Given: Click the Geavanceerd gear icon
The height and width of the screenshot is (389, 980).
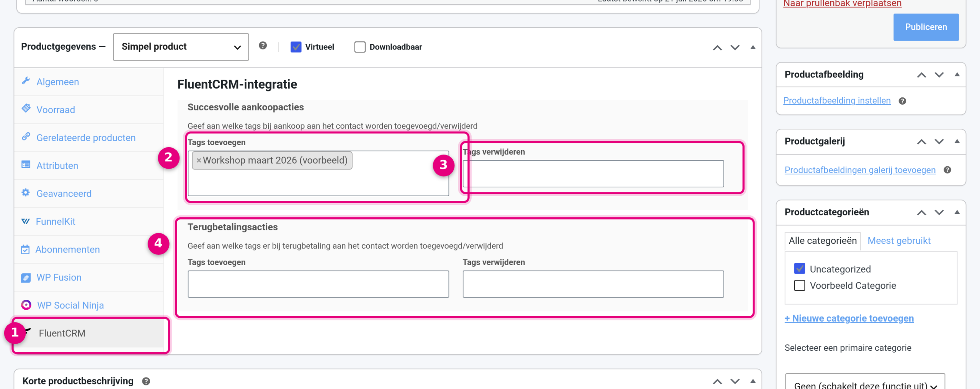Looking at the screenshot, I should pyautogui.click(x=26, y=192).
